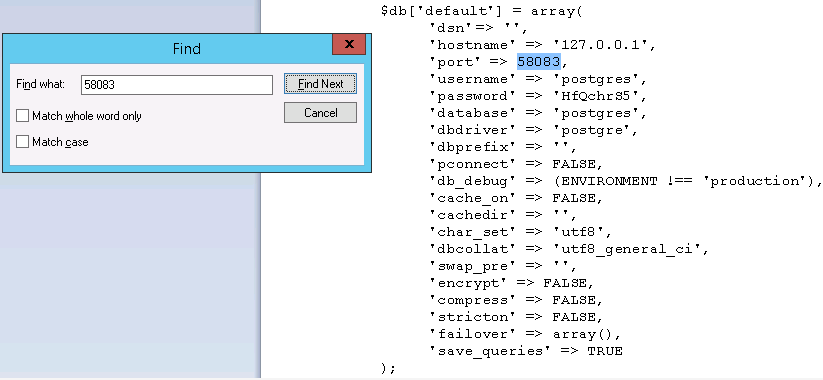Toggle the Match case checkbox
This screenshot has width=823, height=380.
click(22, 142)
